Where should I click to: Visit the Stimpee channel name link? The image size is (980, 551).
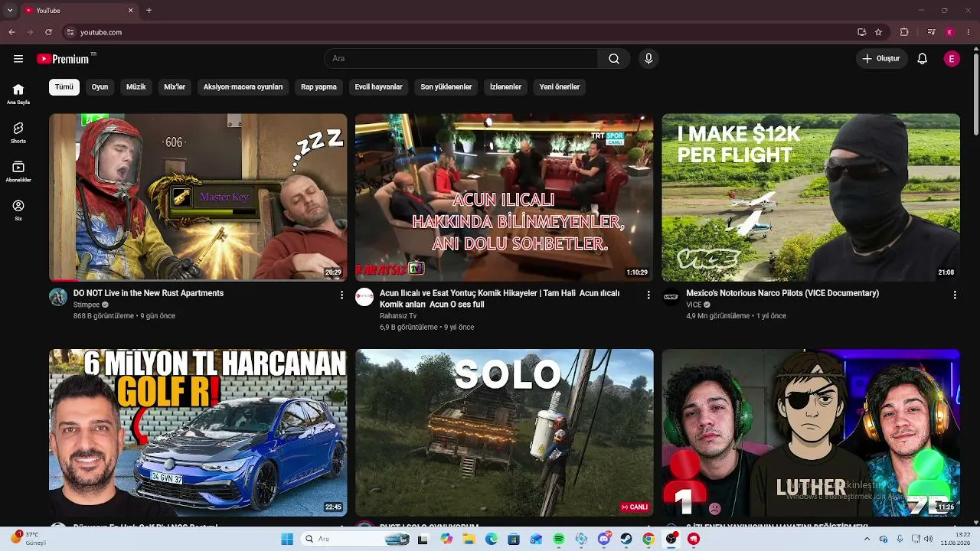pos(87,305)
